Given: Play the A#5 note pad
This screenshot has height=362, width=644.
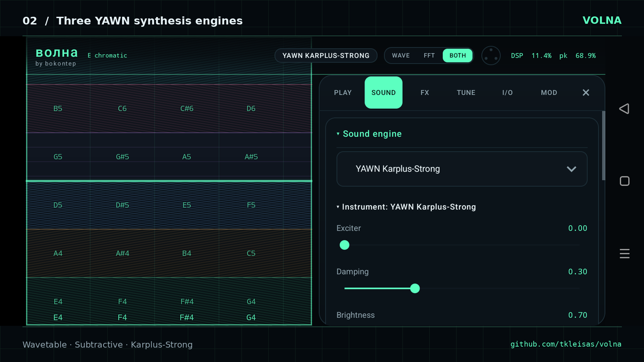Looking at the screenshot, I should click(x=251, y=157).
